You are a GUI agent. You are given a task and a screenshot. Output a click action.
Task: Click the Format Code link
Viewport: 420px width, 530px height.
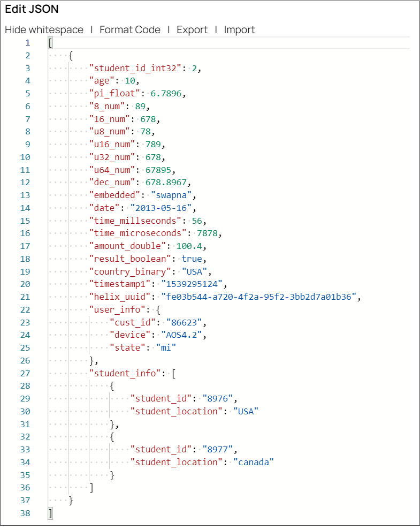[x=130, y=30]
